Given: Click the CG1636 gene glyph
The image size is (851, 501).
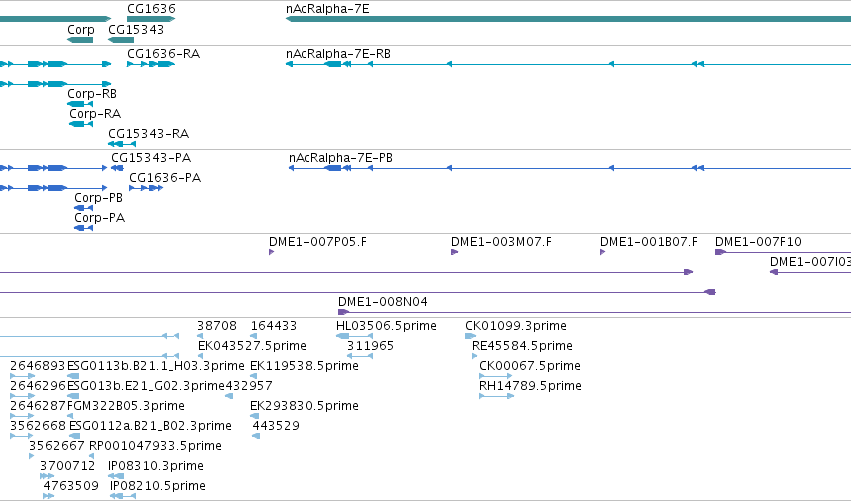Looking at the screenshot, I should point(151,19).
